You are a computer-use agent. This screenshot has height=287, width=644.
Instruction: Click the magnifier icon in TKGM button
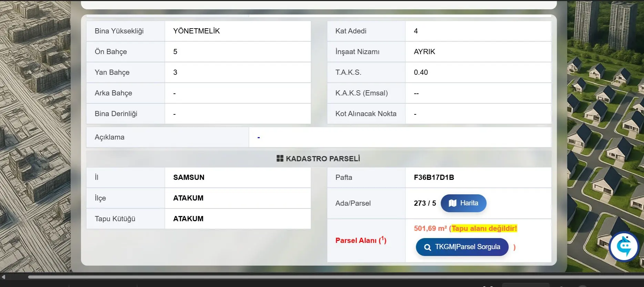click(428, 247)
